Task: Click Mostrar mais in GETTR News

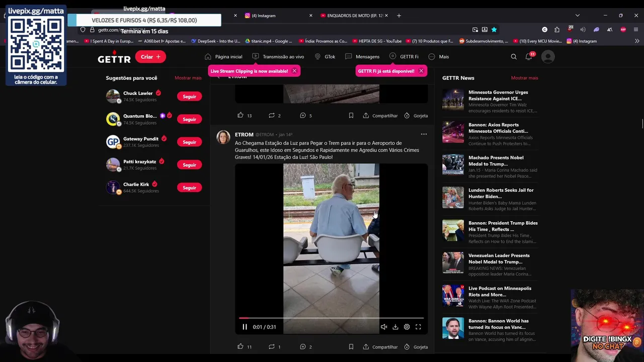Action: 524,78
